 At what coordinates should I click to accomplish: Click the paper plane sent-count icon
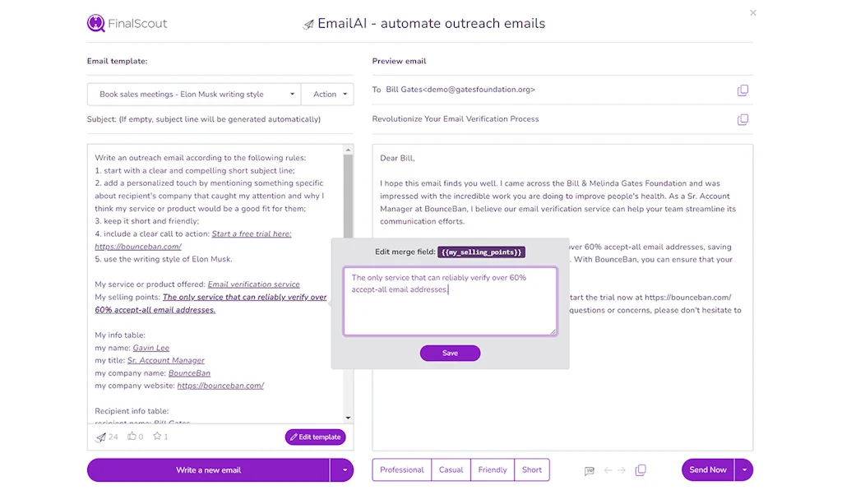[101, 437]
